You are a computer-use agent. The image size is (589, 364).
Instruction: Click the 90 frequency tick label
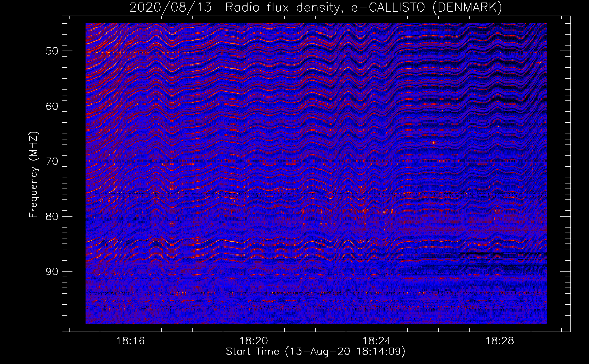(52, 272)
